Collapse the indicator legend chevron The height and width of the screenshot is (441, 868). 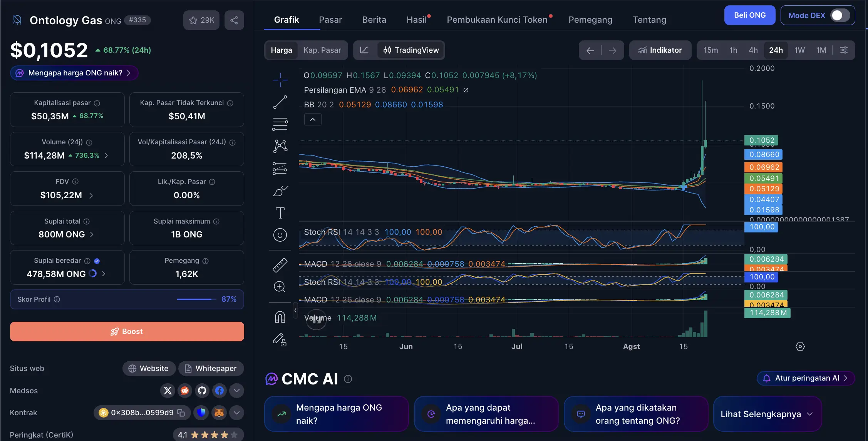point(313,120)
